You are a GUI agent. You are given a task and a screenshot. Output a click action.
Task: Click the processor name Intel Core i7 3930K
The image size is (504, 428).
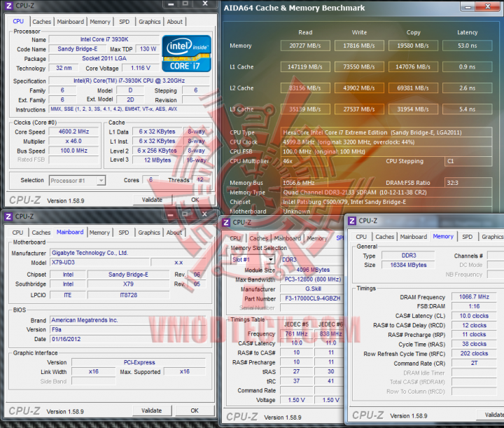(104, 39)
